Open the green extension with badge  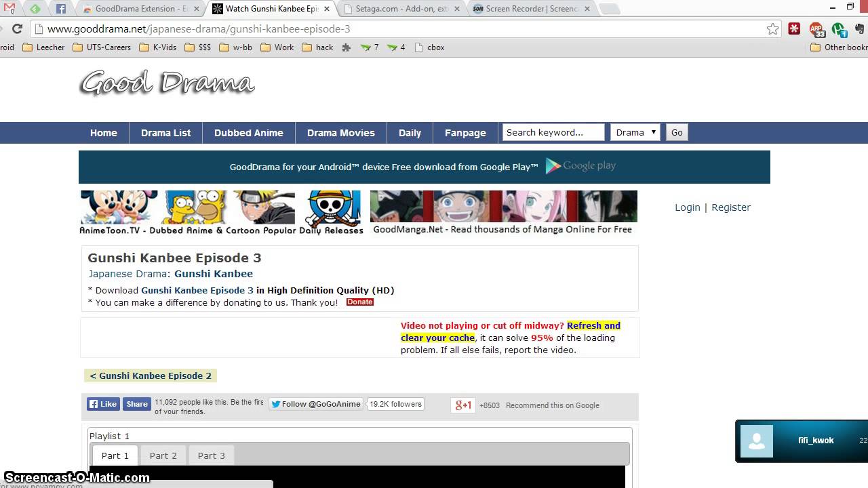pos(840,29)
